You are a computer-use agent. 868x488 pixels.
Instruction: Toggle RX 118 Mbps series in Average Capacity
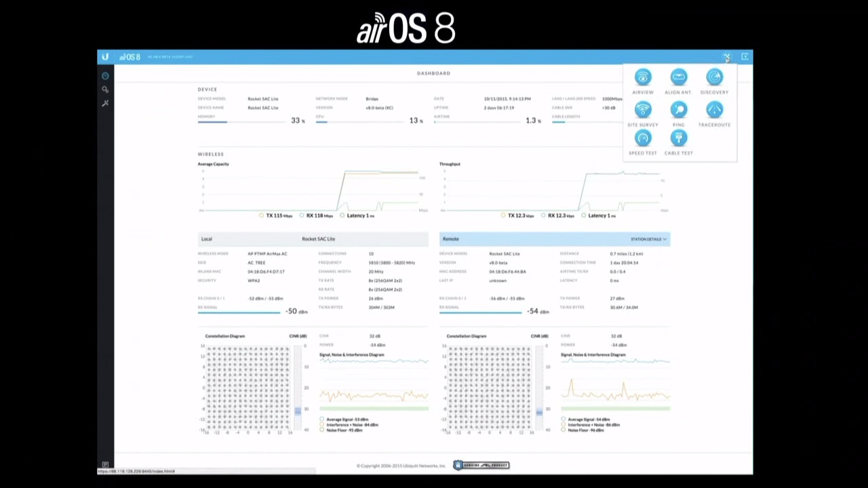tap(316, 216)
